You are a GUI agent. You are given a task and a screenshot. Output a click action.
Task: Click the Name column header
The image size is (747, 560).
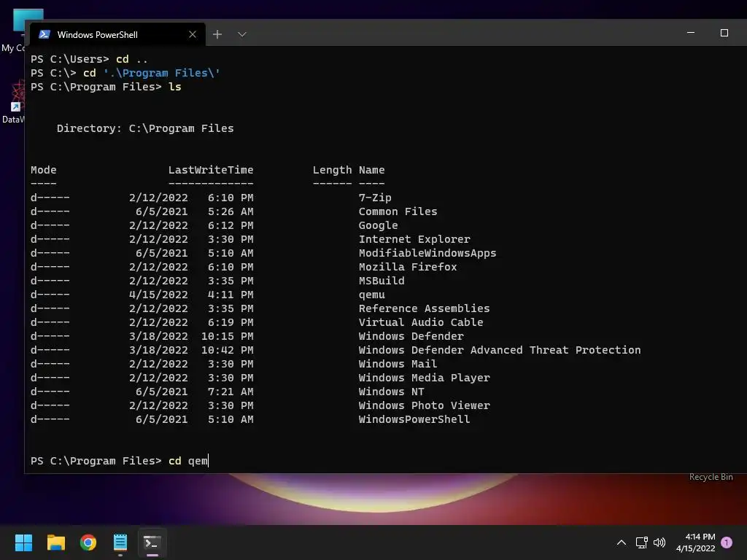point(371,170)
